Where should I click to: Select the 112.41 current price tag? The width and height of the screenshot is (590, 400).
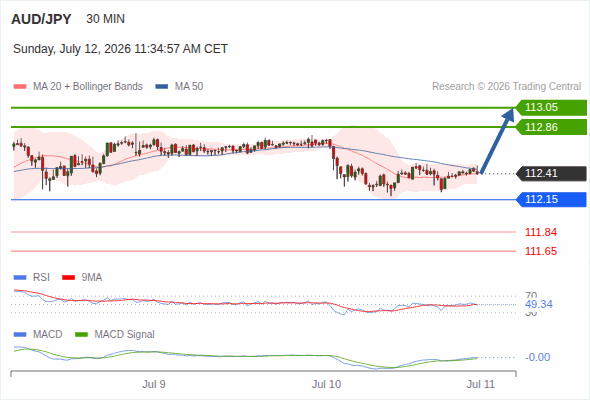click(x=552, y=173)
